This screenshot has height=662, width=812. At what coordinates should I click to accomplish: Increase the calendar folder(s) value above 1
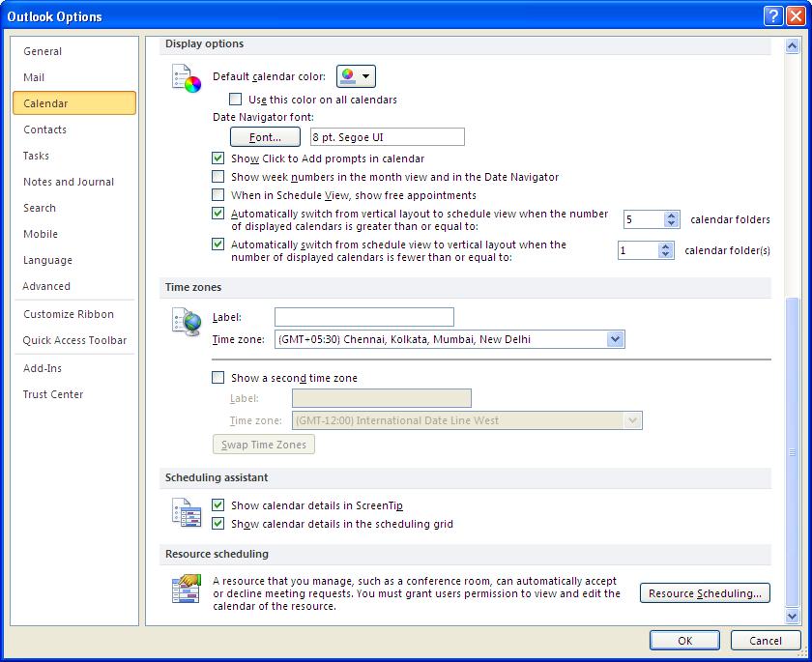pyautogui.click(x=665, y=246)
